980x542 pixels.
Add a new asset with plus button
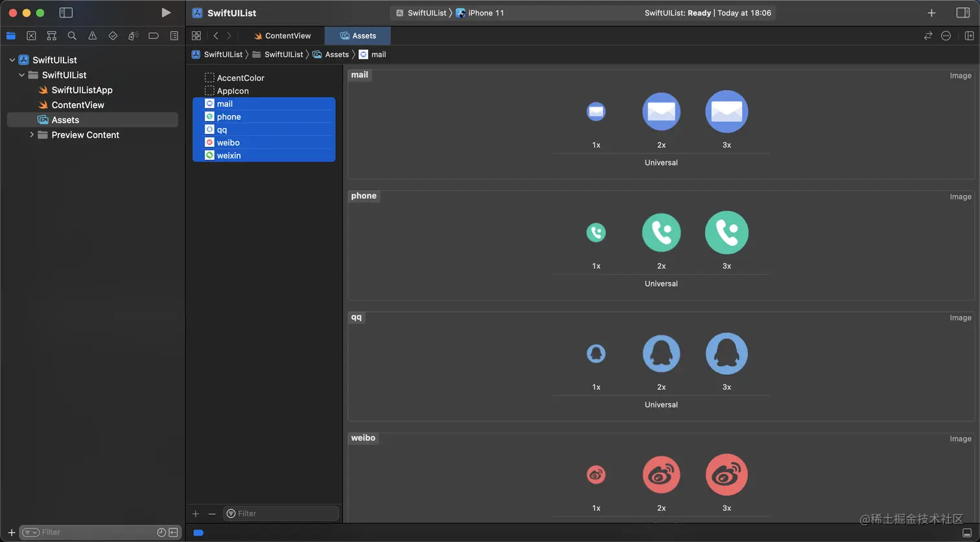click(196, 514)
